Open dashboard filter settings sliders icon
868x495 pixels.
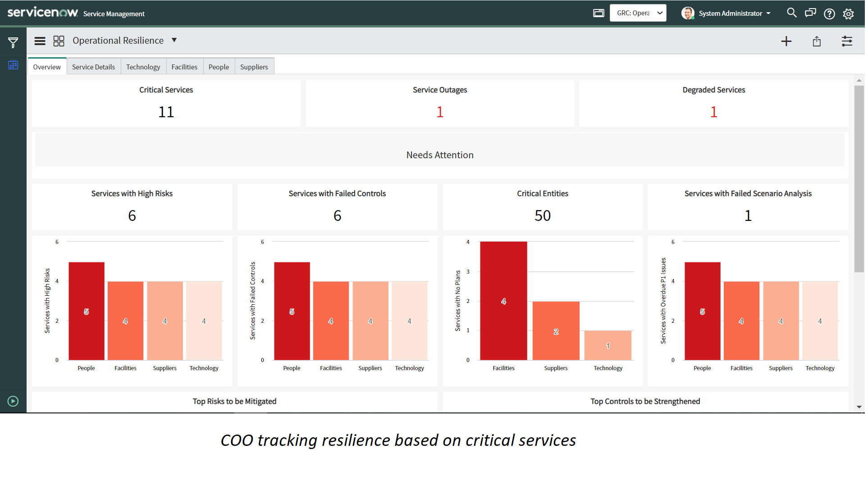click(847, 41)
